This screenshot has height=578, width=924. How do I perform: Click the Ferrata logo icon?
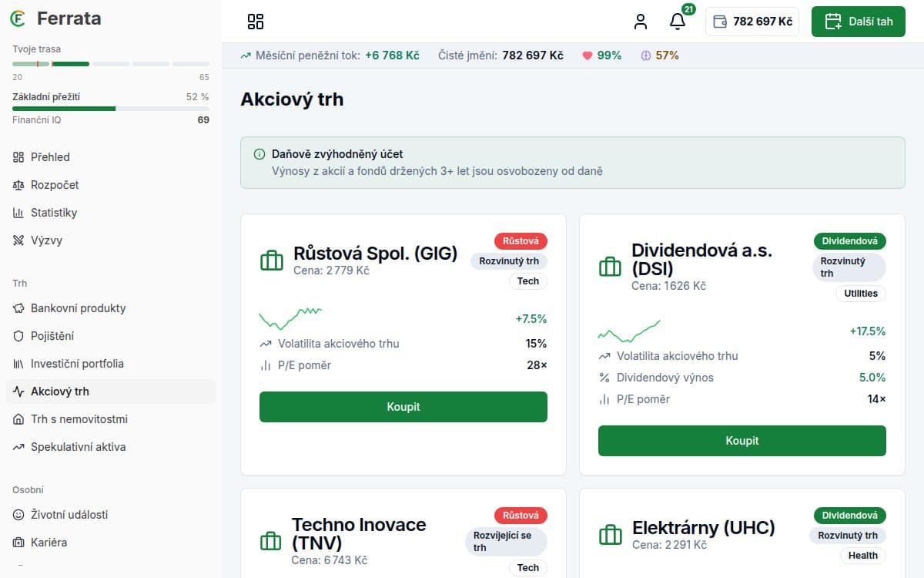(18, 18)
